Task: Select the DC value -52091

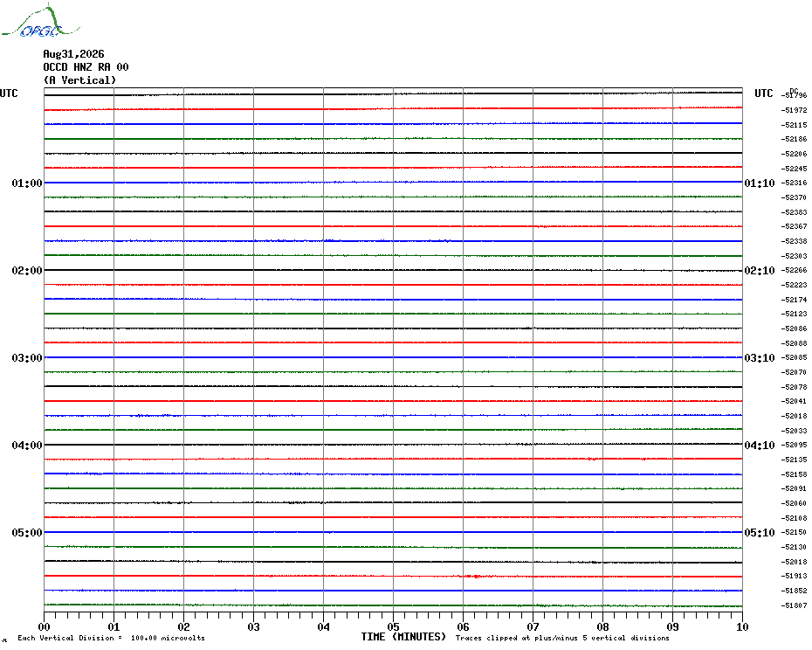Action: click(x=794, y=488)
